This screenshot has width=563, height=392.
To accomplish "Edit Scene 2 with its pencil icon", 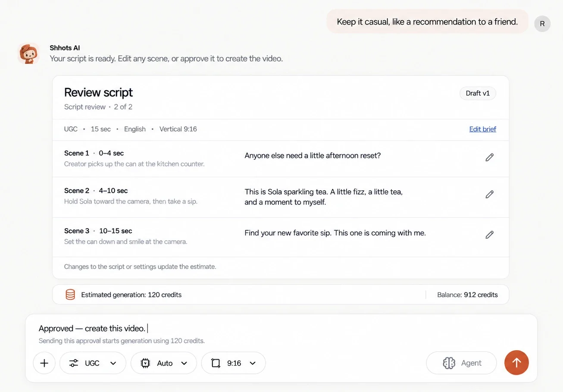I will pos(489,194).
